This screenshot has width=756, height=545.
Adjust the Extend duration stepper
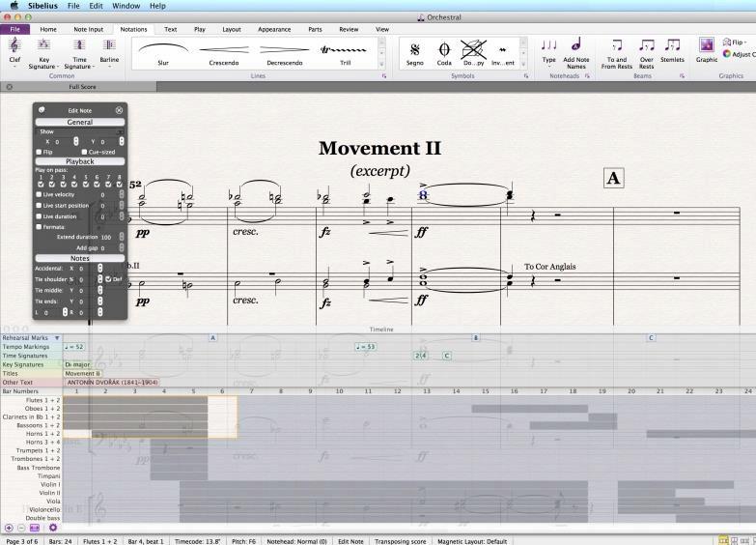pos(122,237)
